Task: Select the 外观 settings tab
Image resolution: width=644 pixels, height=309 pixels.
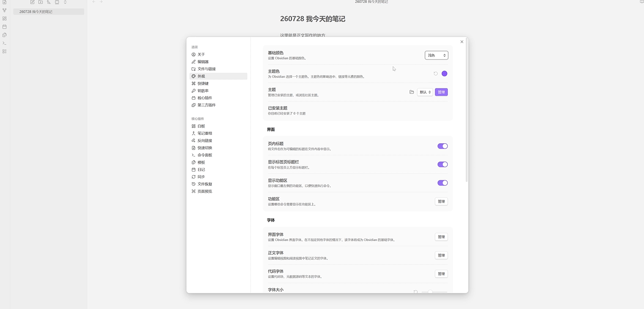Action: (218, 76)
